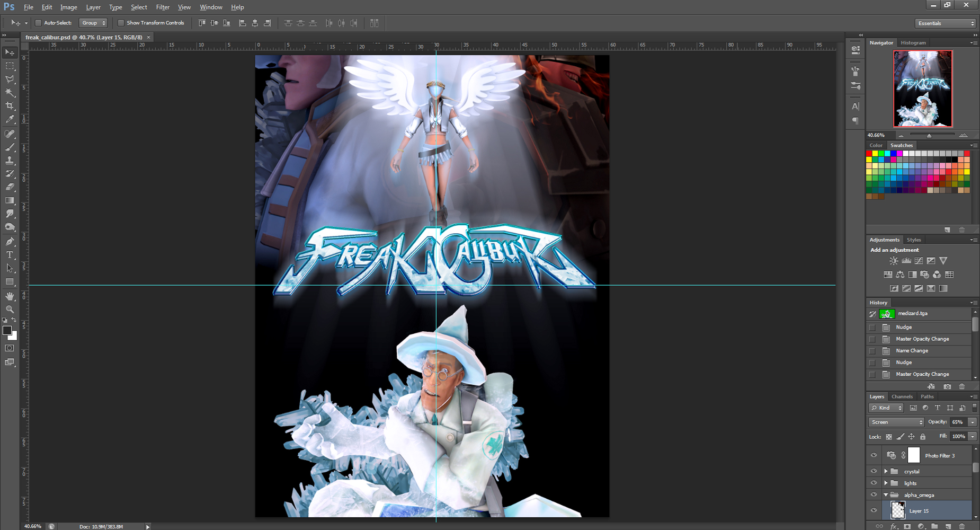Hide the crystal group layer

[874, 471]
